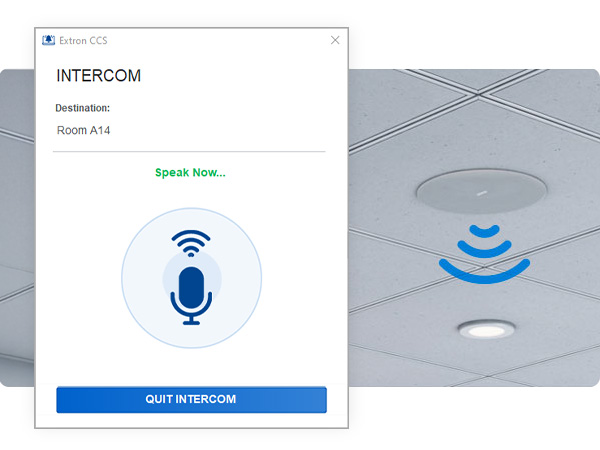Close the Extron CCS window
This screenshot has height=450, width=600.
coord(335,40)
